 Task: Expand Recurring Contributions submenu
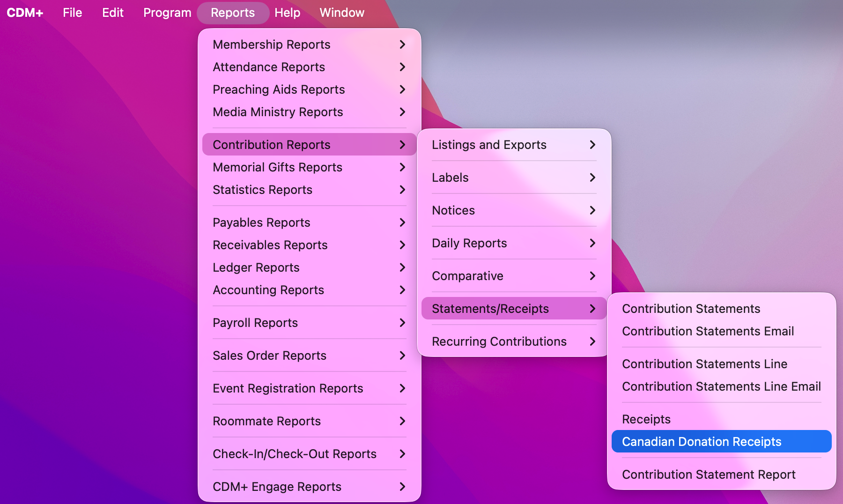click(514, 341)
